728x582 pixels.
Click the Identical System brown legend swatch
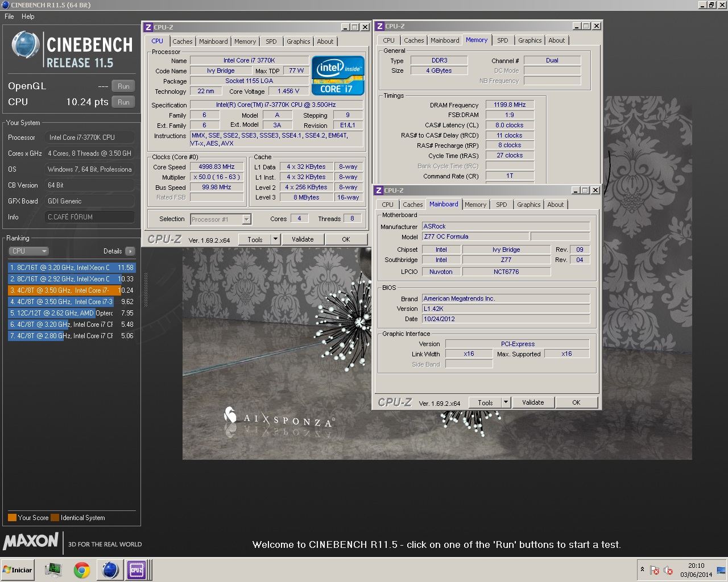(x=55, y=518)
